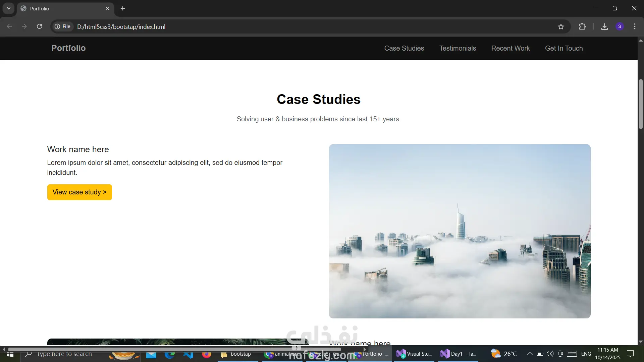
Task: Open Chrome downloads icon
Action: pyautogui.click(x=604, y=26)
